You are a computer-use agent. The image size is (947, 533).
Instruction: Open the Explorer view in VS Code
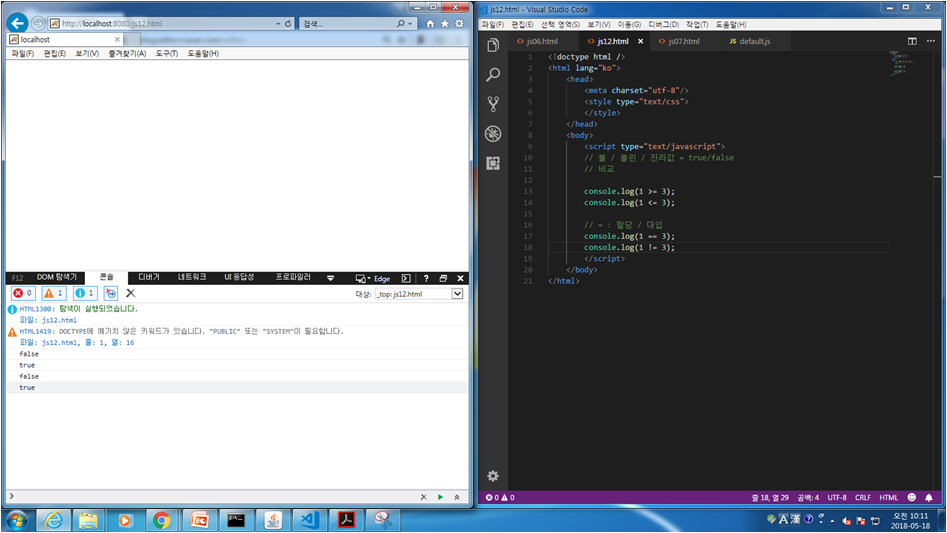pyautogui.click(x=493, y=45)
